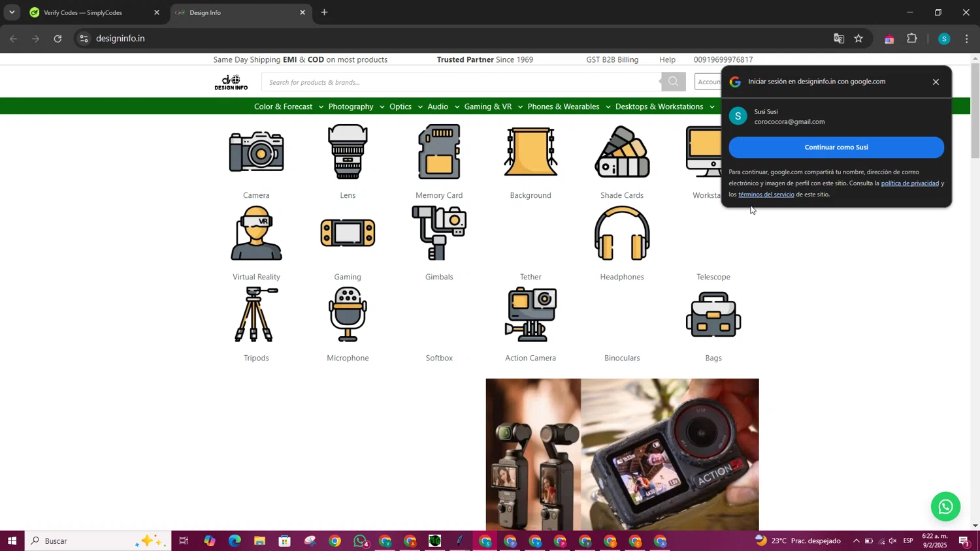Screen dimensions: 980x551
Task: Open Task View on the taskbar
Action: (x=184, y=541)
